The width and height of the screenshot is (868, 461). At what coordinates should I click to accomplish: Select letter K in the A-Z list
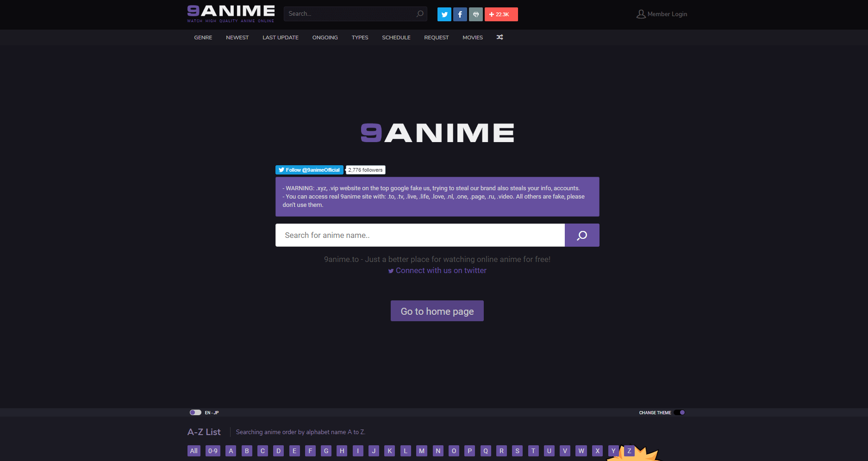point(389,450)
